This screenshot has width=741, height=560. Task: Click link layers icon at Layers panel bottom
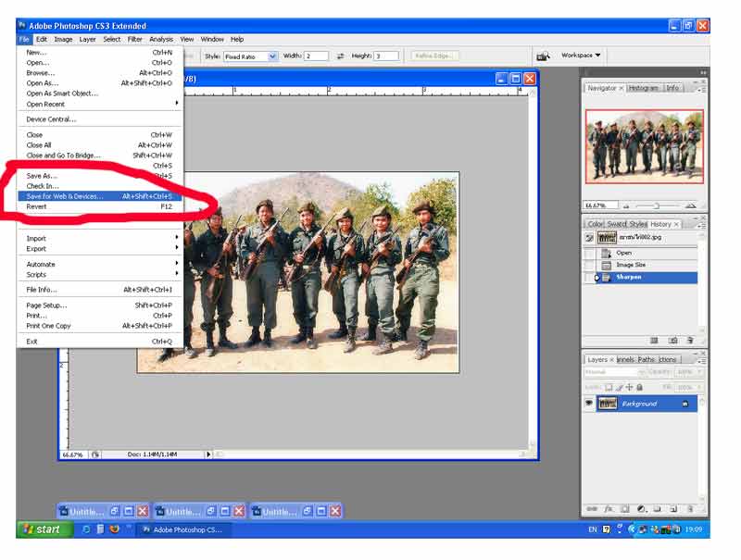[593, 508]
